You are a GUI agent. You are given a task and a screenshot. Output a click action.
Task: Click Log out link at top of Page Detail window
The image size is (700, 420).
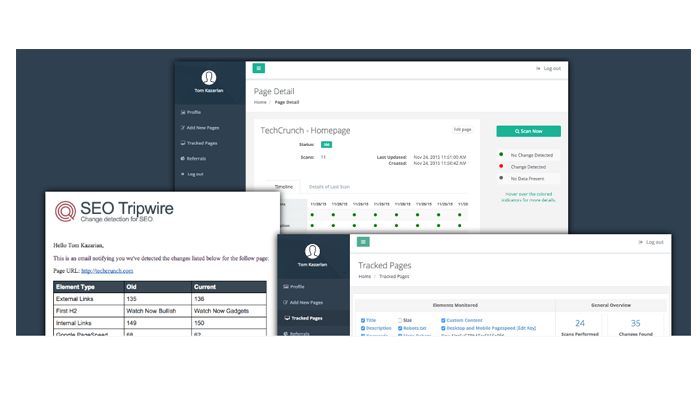549,68
